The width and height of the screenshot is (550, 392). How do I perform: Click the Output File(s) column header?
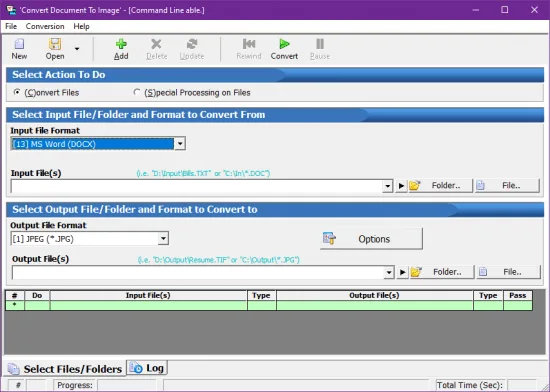(x=374, y=295)
